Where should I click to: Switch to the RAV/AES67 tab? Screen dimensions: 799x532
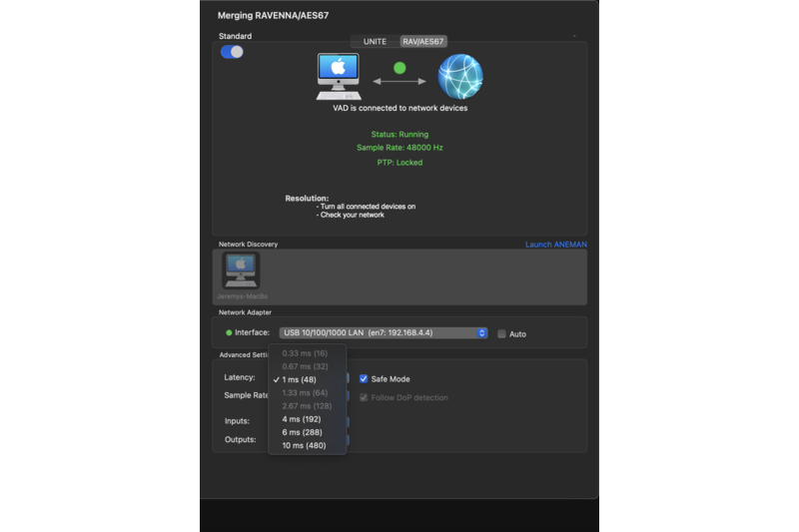422,42
